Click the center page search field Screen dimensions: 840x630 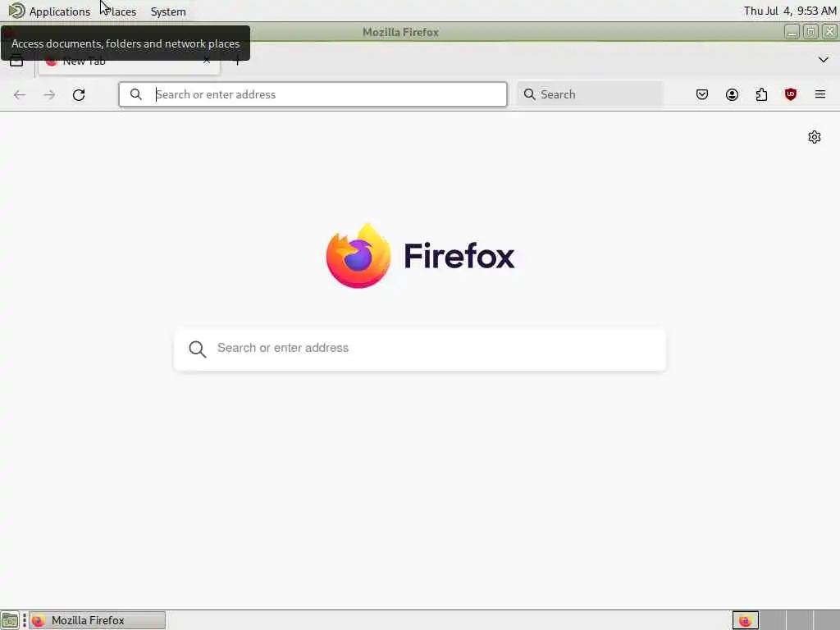click(x=420, y=349)
